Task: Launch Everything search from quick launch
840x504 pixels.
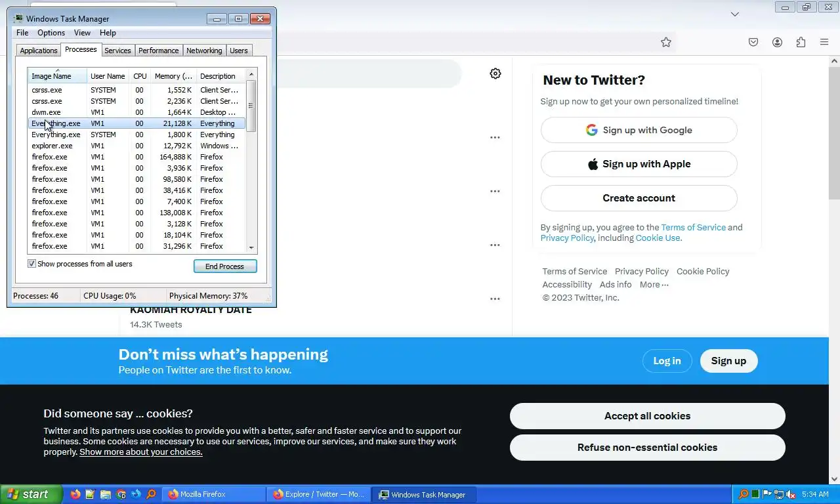Action: pos(151,494)
